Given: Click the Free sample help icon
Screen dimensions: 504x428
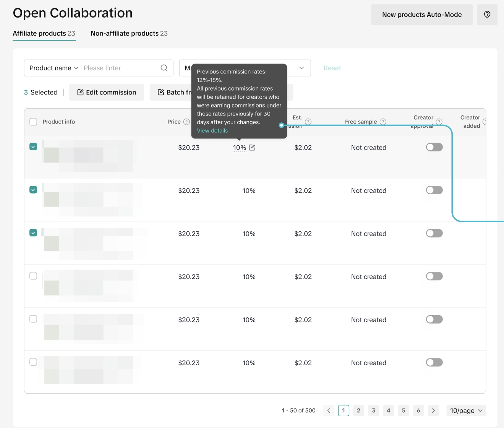Looking at the screenshot, I should (383, 122).
